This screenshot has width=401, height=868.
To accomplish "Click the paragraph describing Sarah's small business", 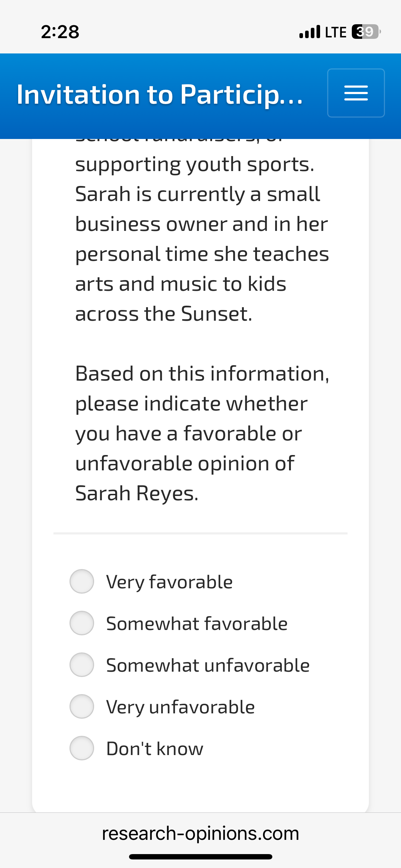I will click(202, 239).
